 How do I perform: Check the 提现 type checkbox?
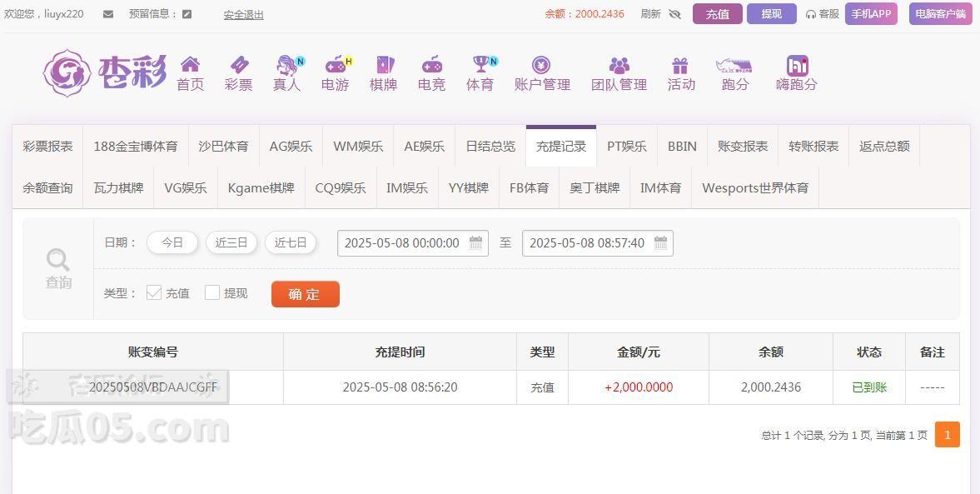[x=212, y=292]
